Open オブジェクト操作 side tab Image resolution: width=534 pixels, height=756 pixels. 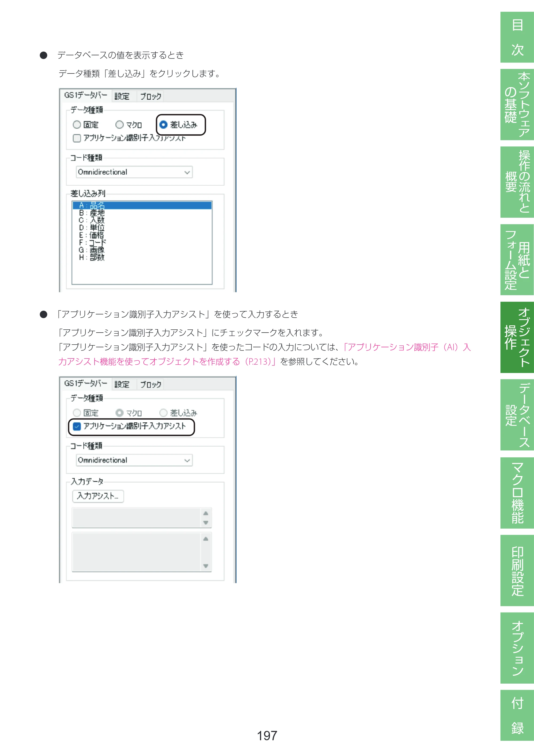517,337
